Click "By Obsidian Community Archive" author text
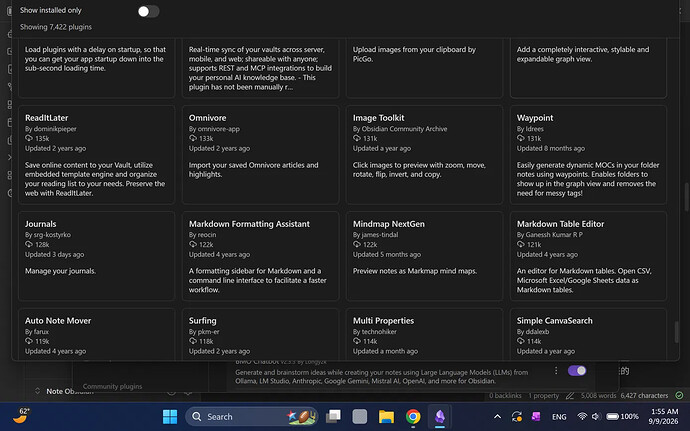The height and width of the screenshot is (431, 690). pos(400,129)
